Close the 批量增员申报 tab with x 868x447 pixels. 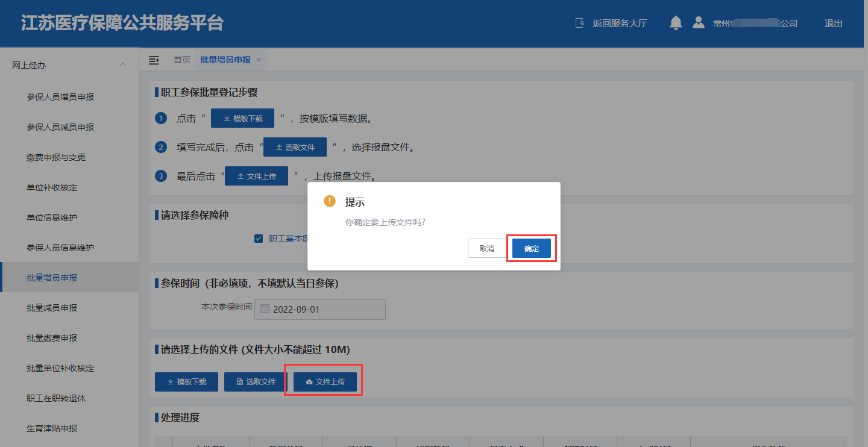pos(259,60)
